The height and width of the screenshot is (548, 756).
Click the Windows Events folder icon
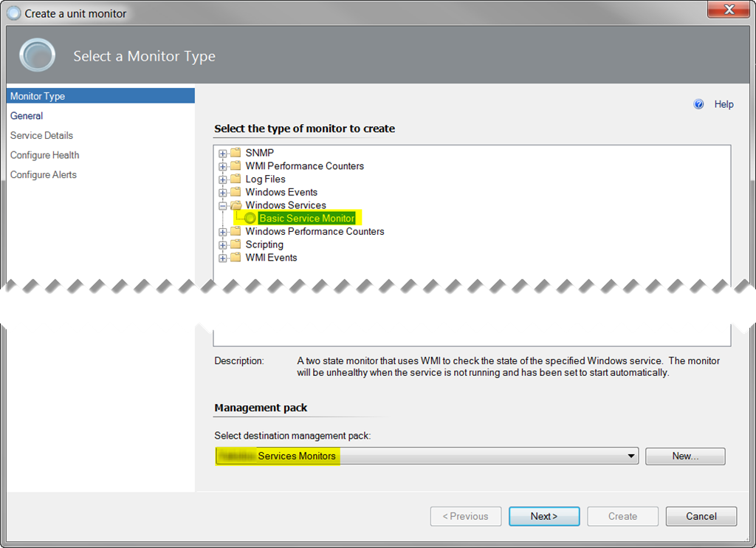pos(235,192)
